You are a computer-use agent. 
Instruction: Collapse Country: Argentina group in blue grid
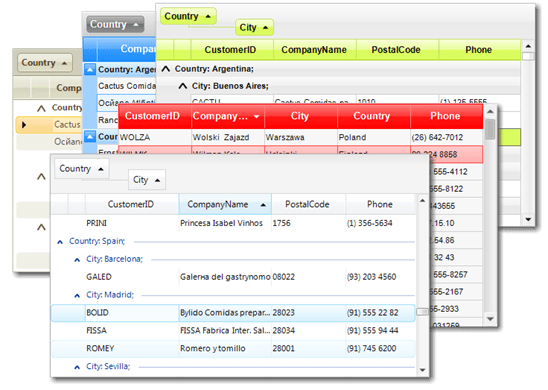(90, 70)
